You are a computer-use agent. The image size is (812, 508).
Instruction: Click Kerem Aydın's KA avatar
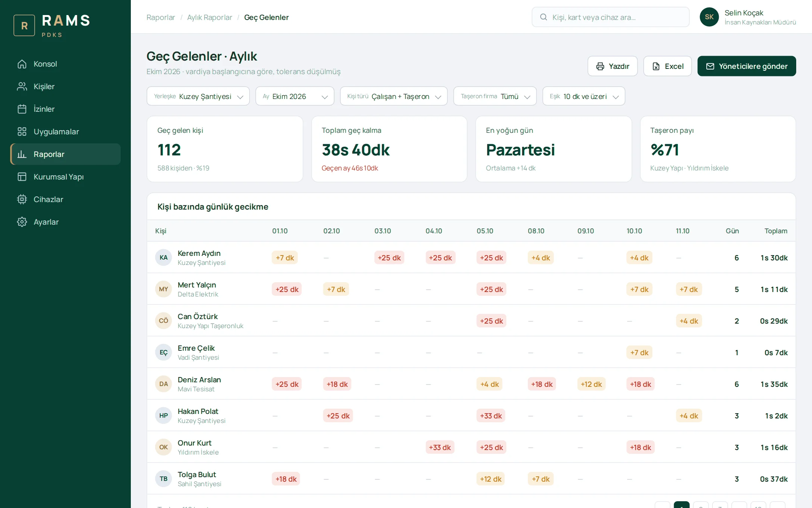[x=163, y=258]
